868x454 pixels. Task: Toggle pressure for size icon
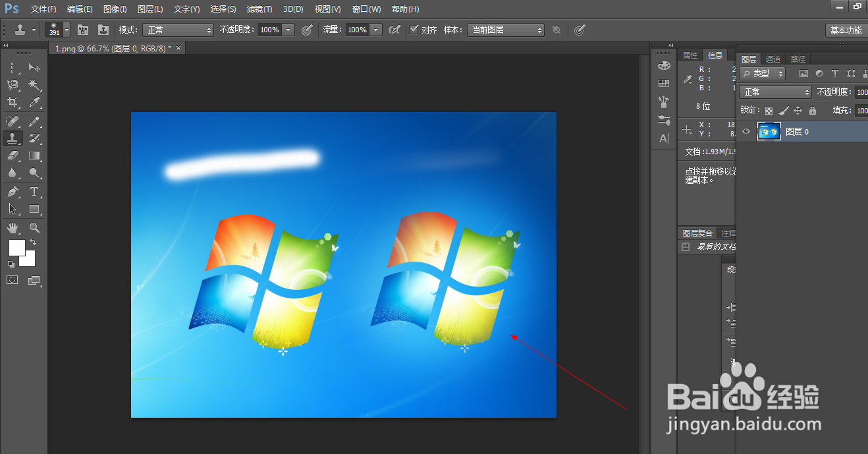[x=580, y=30]
